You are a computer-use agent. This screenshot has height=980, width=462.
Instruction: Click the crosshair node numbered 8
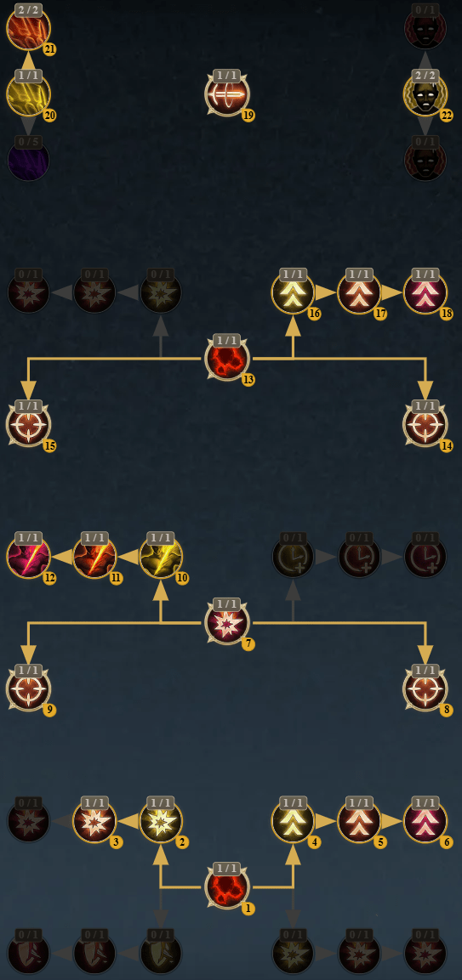point(425,688)
